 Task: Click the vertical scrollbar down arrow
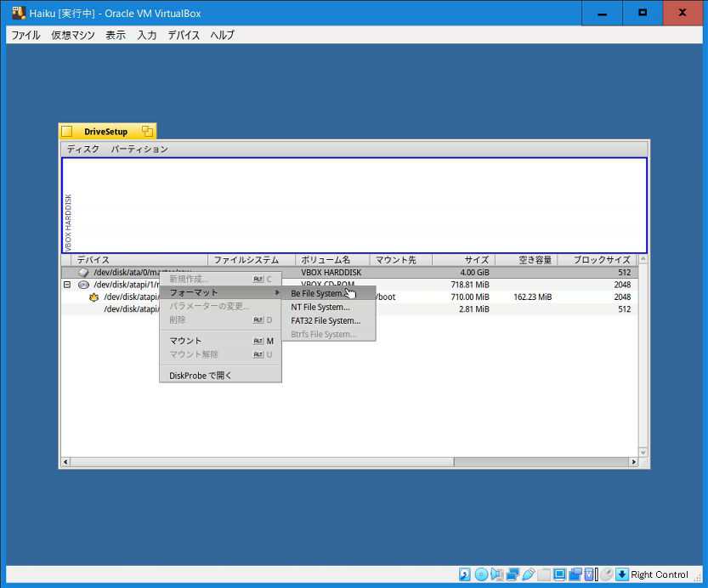pos(643,452)
